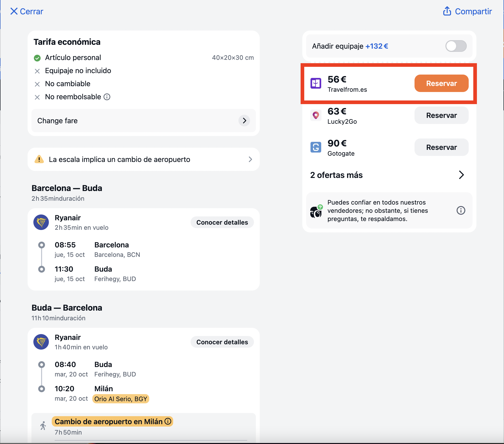Click the +132 € baggage price
This screenshot has height=444, width=504.
377,46
